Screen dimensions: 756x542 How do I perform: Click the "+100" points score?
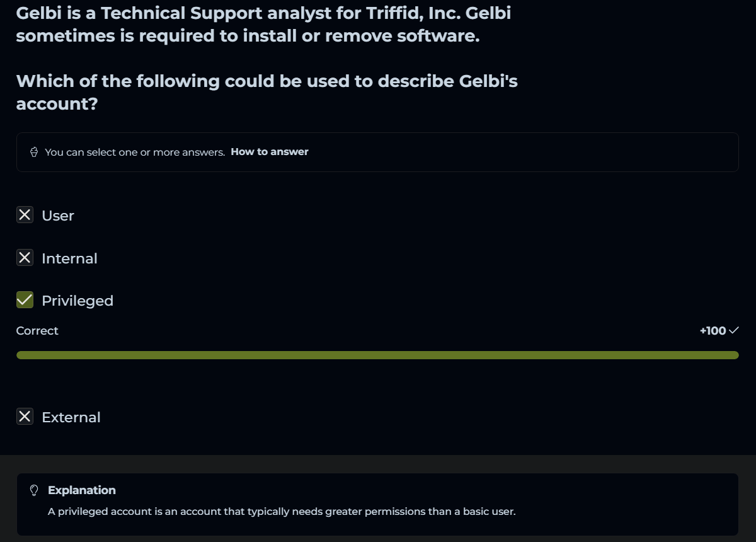713,331
